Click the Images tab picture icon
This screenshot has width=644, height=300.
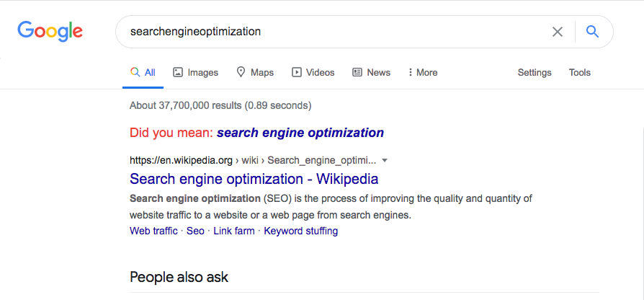pos(177,72)
